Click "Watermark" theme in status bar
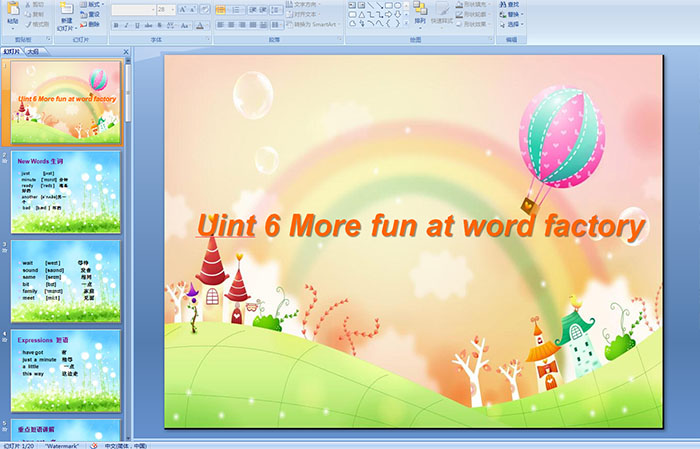This screenshot has width=700, height=449. [62, 445]
